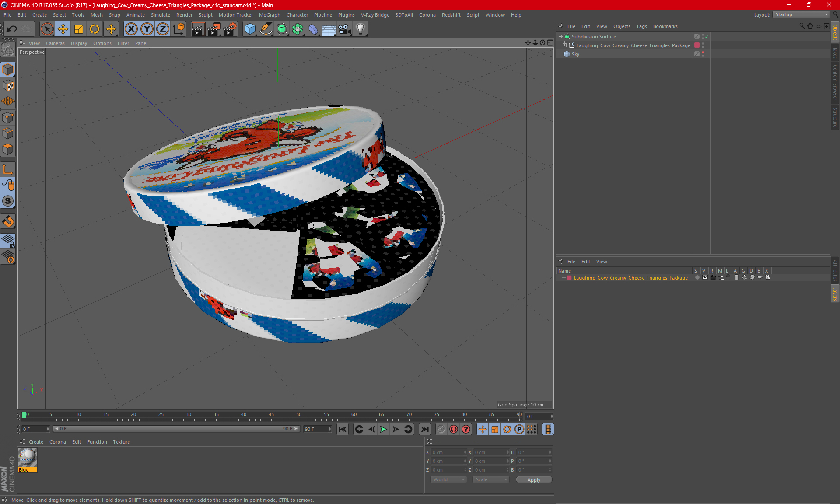Open the material manager Texture menu
Image resolution: width=840 pixels, height=504 pixels.
[x=121, y=442]
